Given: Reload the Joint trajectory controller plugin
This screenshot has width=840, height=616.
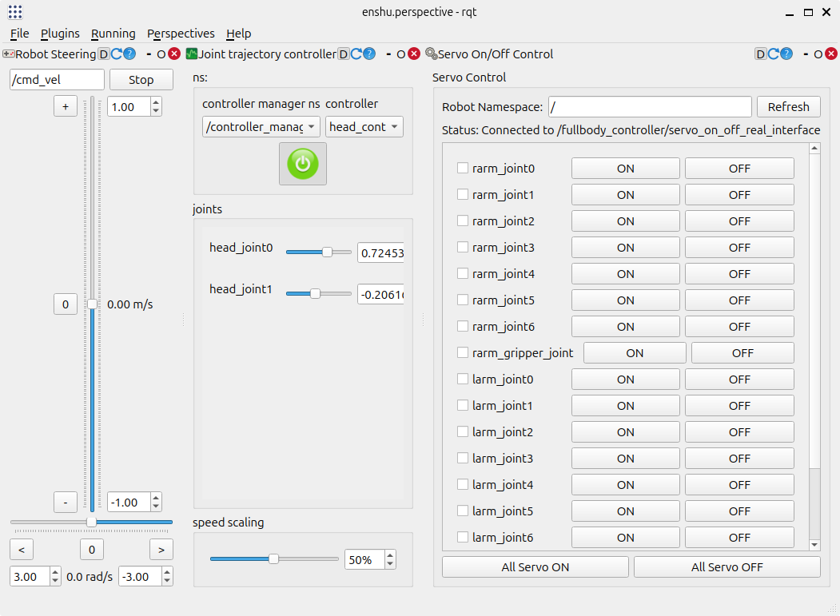Looking at the screenshot, I should click(356, 54).
